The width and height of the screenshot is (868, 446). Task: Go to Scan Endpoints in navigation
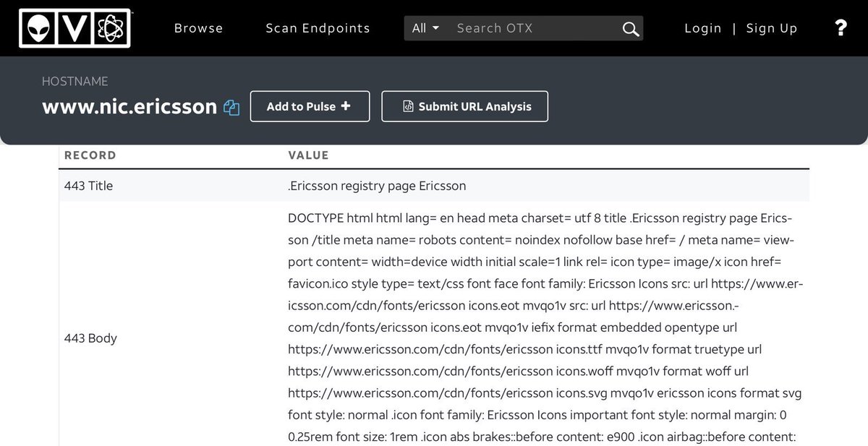tap(318, 28)
